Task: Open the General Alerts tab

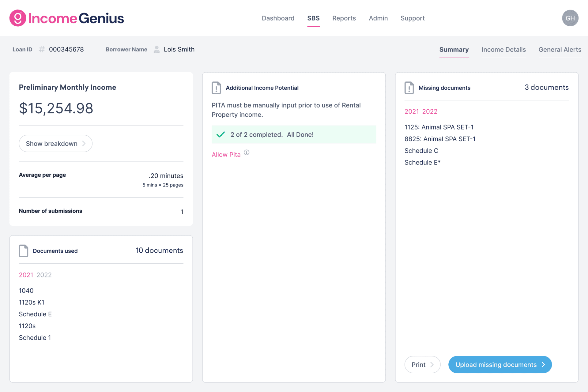Action: pos(560,50)
